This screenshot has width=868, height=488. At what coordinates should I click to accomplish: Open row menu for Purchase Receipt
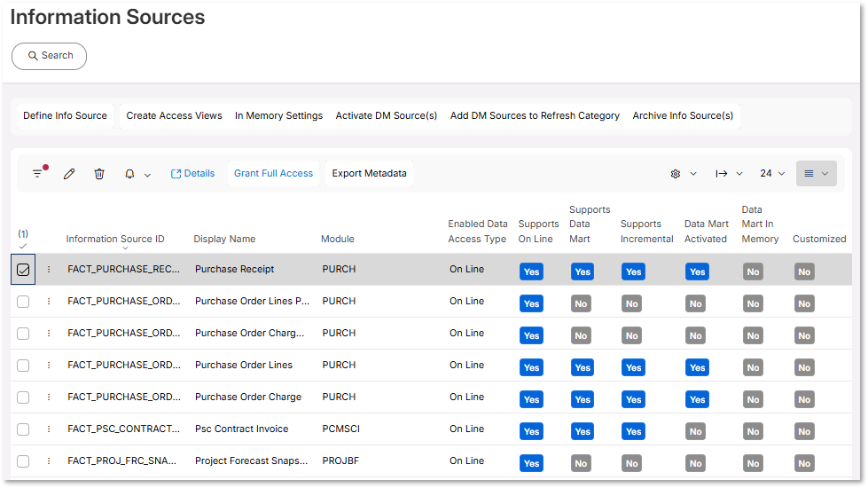pos(49,269)
